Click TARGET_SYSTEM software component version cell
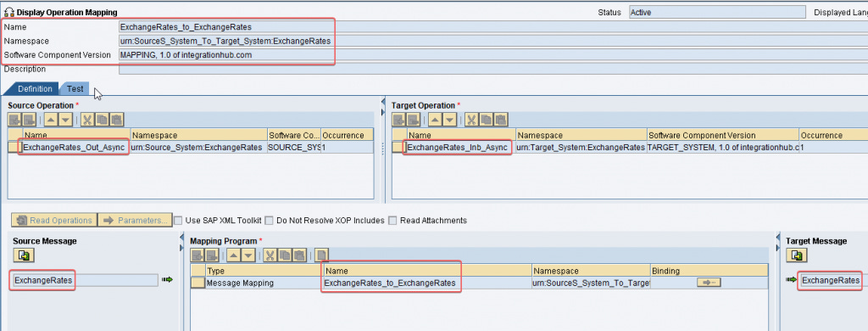This screenshot has width=868, height=331. (x=723, y=148)
